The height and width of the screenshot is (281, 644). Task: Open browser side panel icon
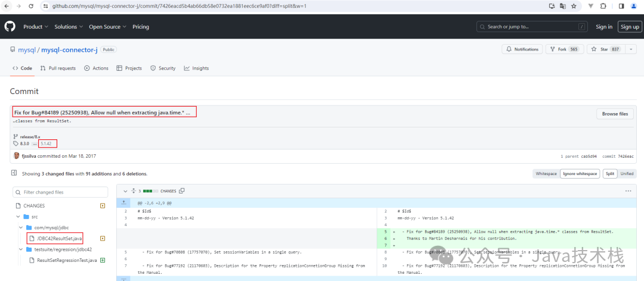click(621, 6)
